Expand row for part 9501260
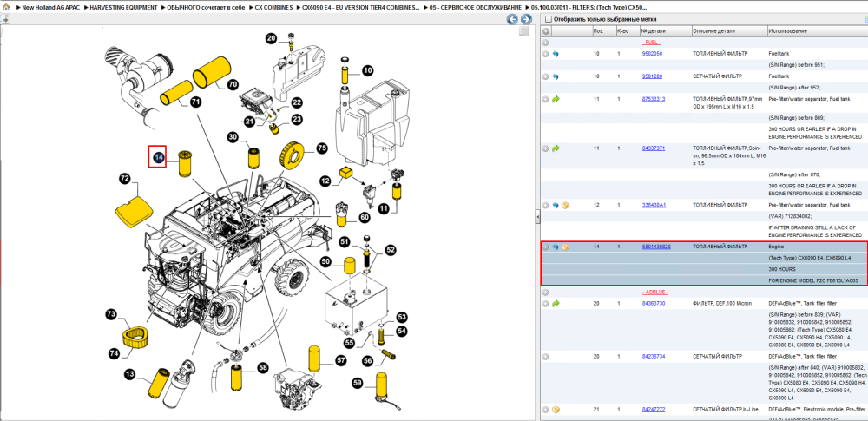This screenshot has height=421, width=868. click(546, 76)
